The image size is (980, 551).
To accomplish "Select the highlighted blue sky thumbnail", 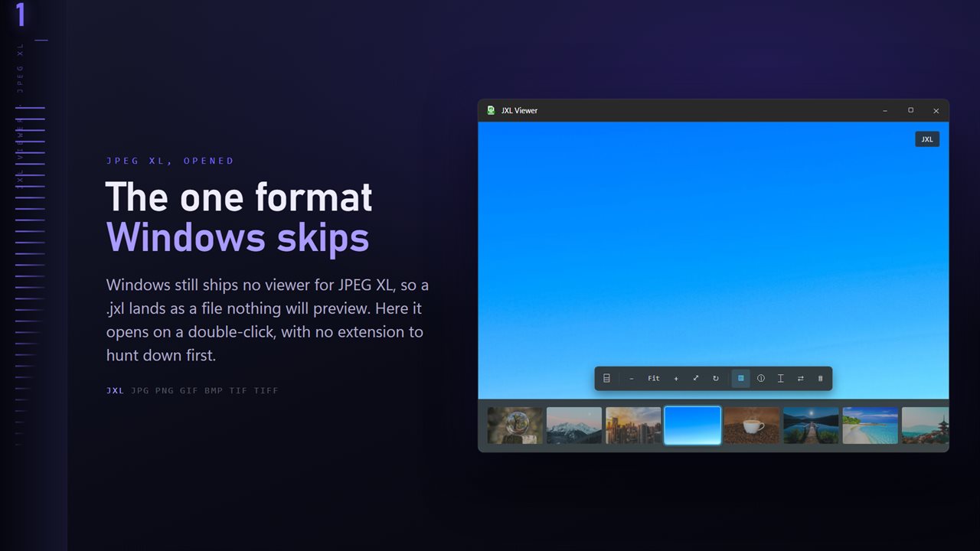I will [x=693, y=425].
